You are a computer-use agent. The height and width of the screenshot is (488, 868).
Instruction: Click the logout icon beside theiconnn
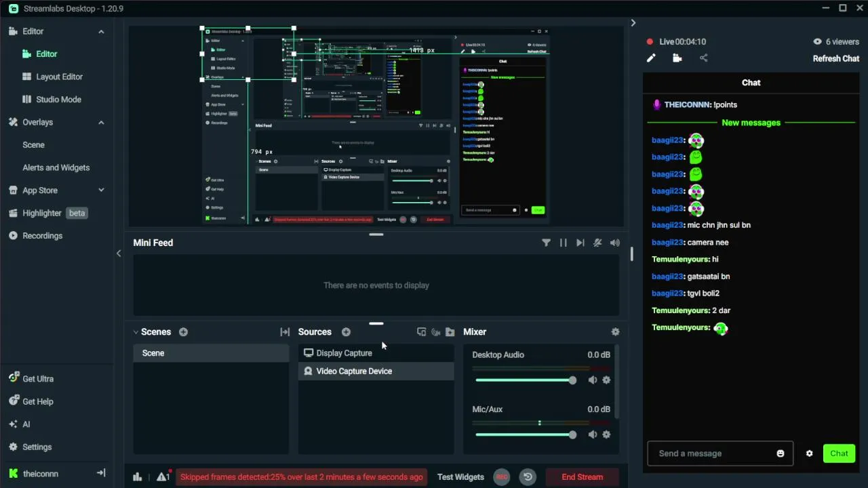click(x=101, y=473)
